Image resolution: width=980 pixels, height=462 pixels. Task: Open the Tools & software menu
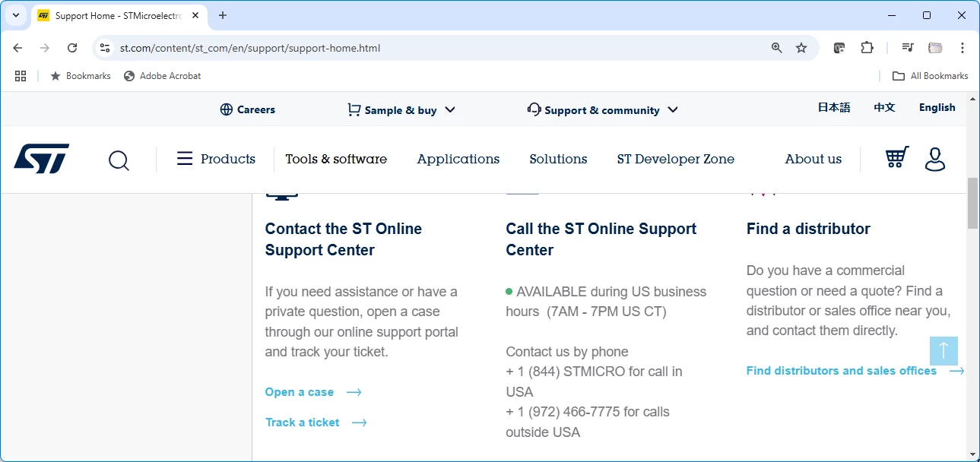tap(336, 159)
